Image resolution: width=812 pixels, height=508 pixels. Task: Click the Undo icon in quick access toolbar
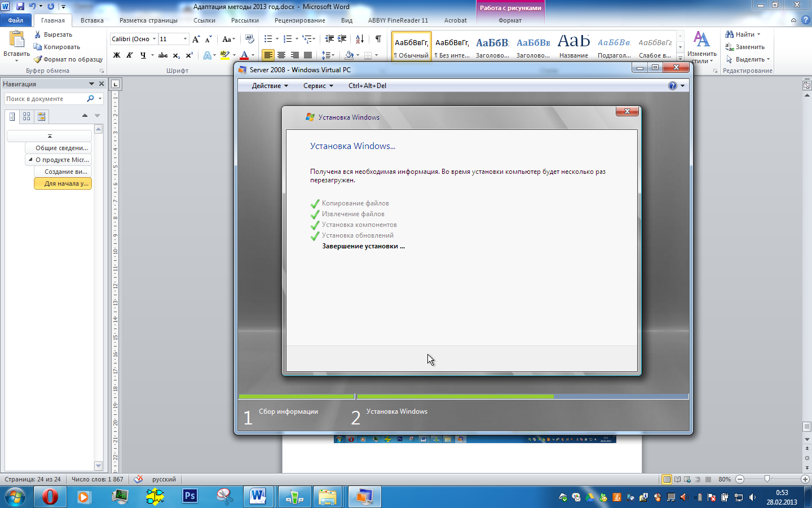(32, 6)
